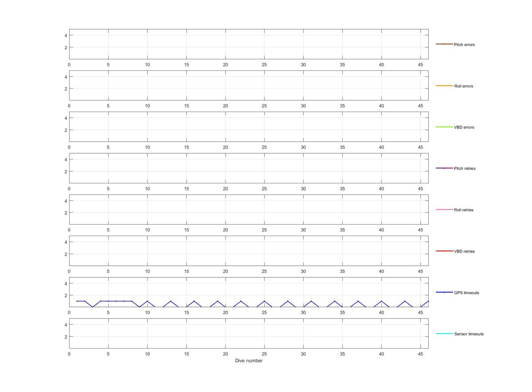Click the GPS timeouts peak at dive 43
Image resolution: width=532 pixels, height=392 pixels.
click(405, 301)
